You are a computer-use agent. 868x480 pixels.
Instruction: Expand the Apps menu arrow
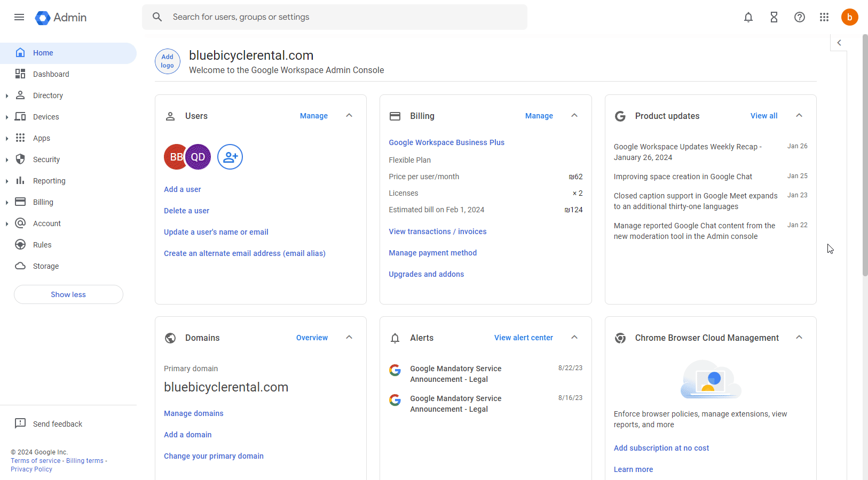(6, 139)
